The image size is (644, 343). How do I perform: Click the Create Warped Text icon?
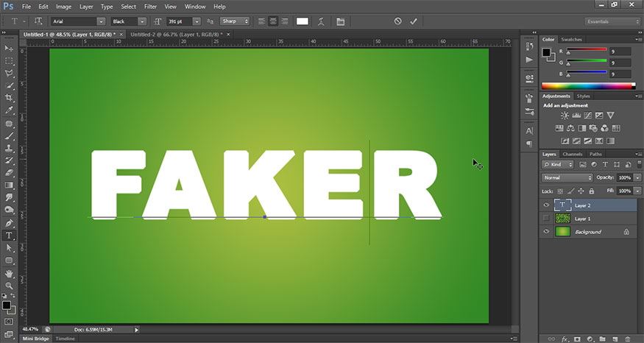321,22
